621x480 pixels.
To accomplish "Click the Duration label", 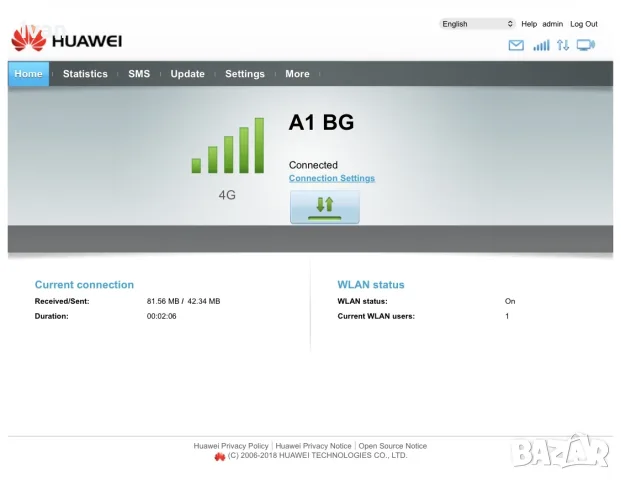I will (x=51, y=316).
